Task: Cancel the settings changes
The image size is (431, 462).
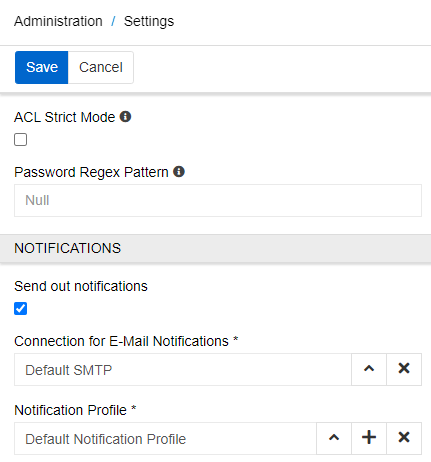Action: [101, 67]
